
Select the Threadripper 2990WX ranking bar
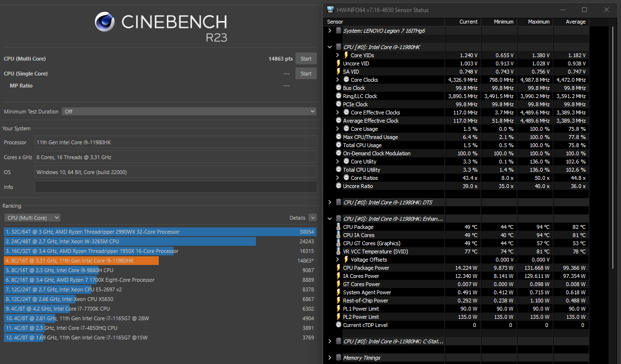point(160,232)
